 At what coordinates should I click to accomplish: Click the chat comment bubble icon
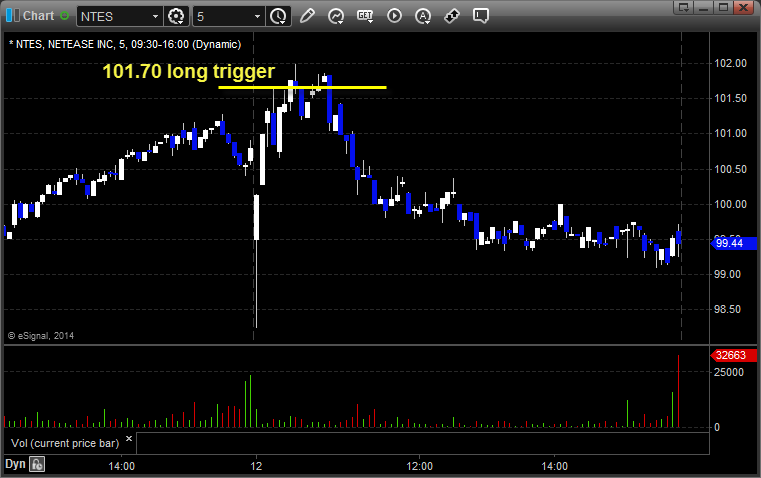click(x=481, y=16)
